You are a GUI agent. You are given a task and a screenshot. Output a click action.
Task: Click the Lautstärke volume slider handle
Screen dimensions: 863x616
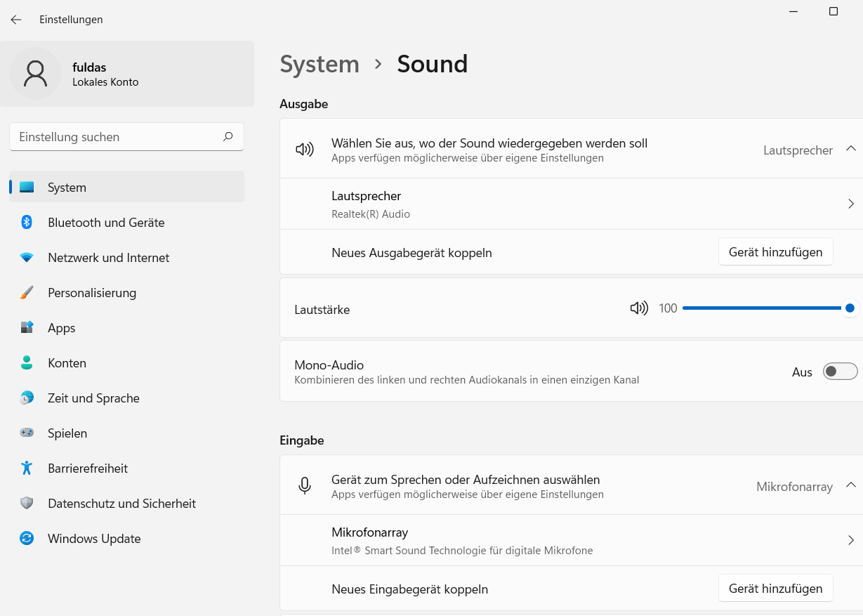point(850,308)
